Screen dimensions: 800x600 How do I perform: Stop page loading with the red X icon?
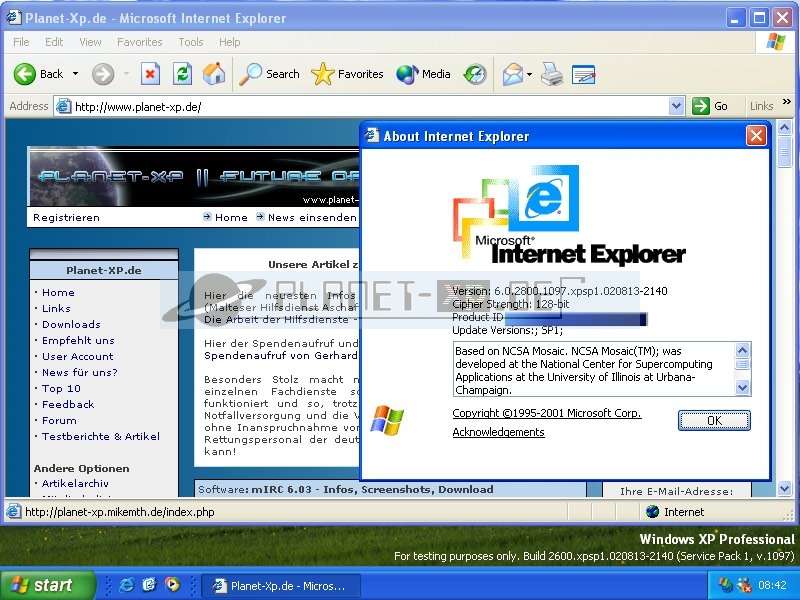coord(150,74)
